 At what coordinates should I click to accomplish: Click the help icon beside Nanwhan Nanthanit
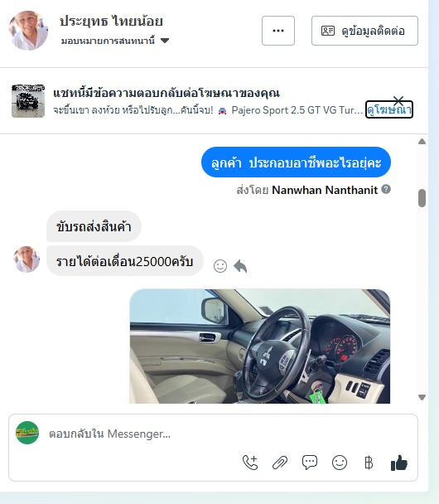pos(386,189)
